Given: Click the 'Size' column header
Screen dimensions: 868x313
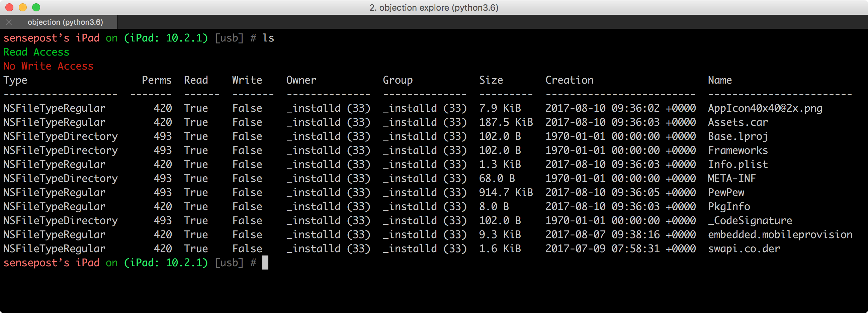Looking at the screenshot, I should (491, 80).
